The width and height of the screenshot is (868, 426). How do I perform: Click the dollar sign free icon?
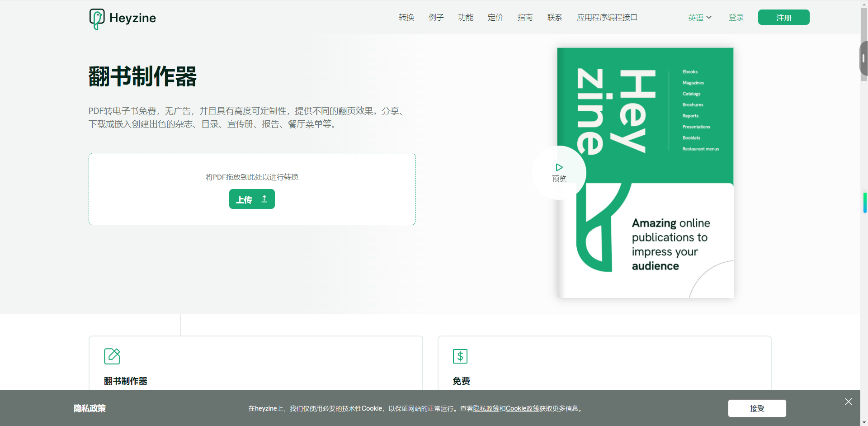coord(460,356)
